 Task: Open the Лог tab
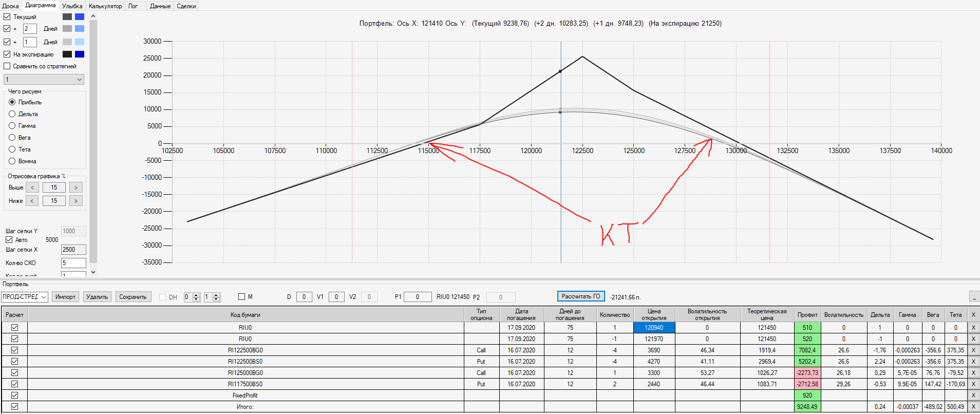click(133, 6)
